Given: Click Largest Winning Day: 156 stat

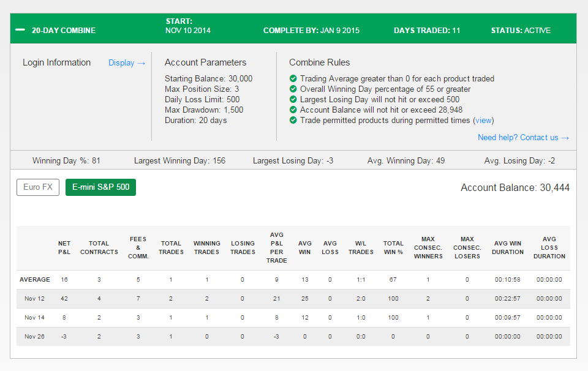Looking at the screenshot, I should 179,161.
